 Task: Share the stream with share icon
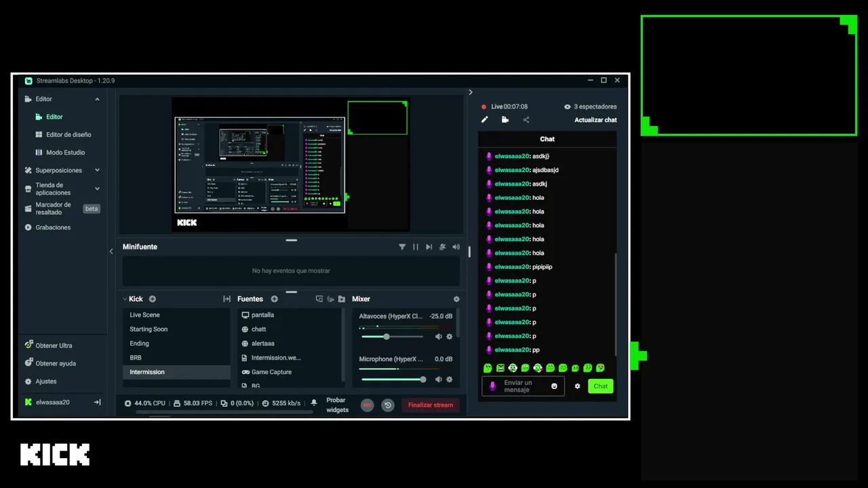coord(526,120)
